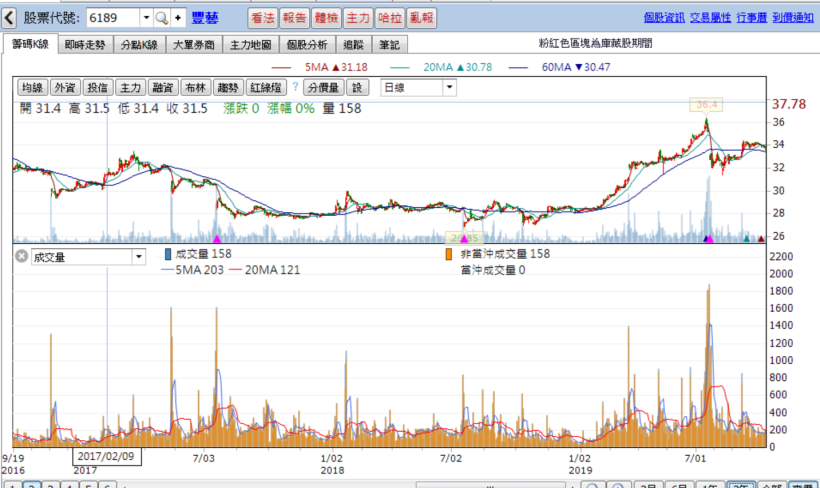Viewport: 820px width, 488px height.
Task: Switch to the 籌碼K線 tab
Action: coord(30,44)
